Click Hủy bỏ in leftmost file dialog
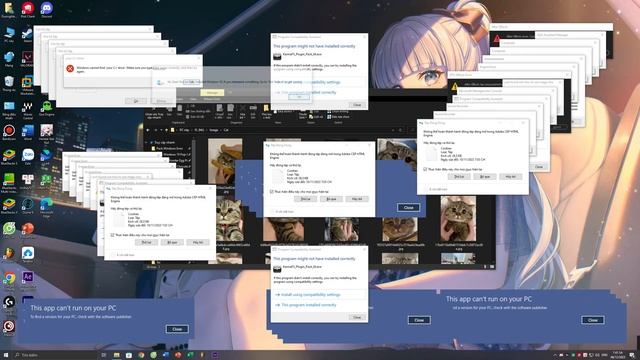The height and width of the screenshot is (360, 640). click(x=198, y=242)
